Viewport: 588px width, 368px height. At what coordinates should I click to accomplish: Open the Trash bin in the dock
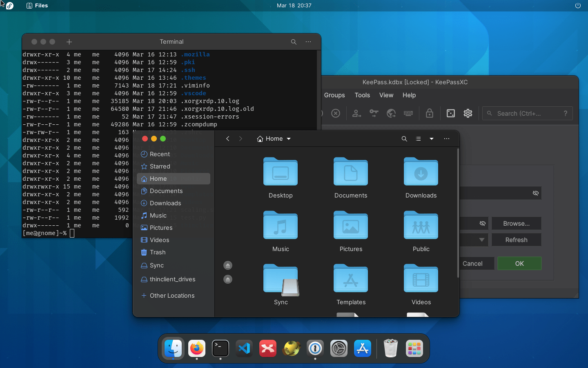pos(391,348)
